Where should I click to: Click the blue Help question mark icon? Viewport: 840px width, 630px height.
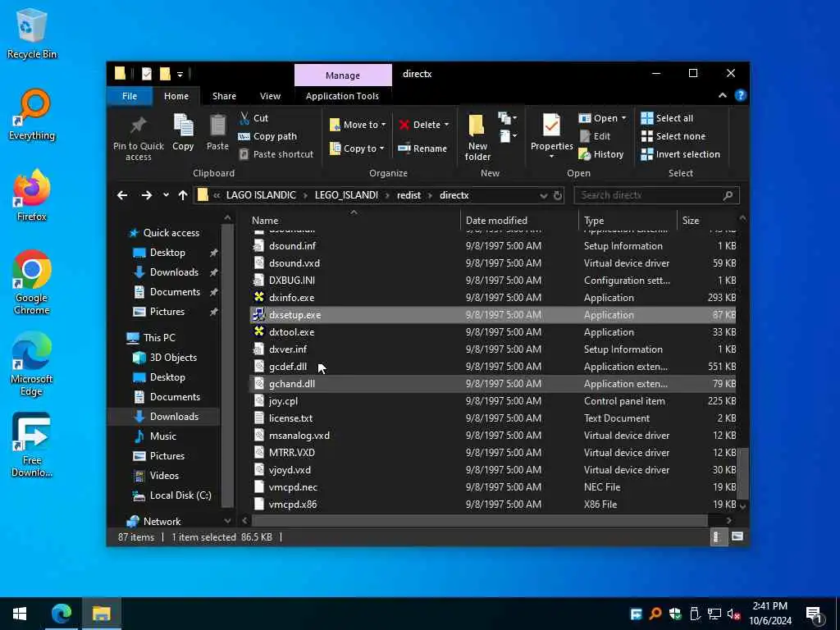[741, 95]
